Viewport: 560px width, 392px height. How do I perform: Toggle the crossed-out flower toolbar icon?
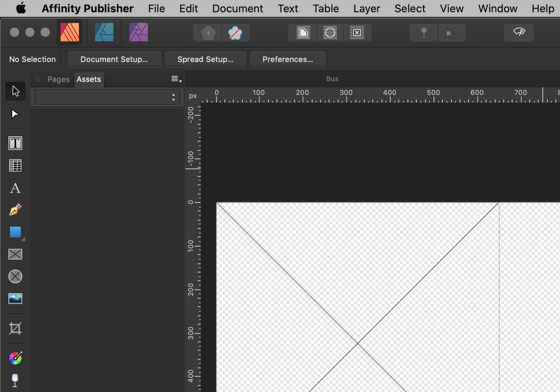pos(236,33)
